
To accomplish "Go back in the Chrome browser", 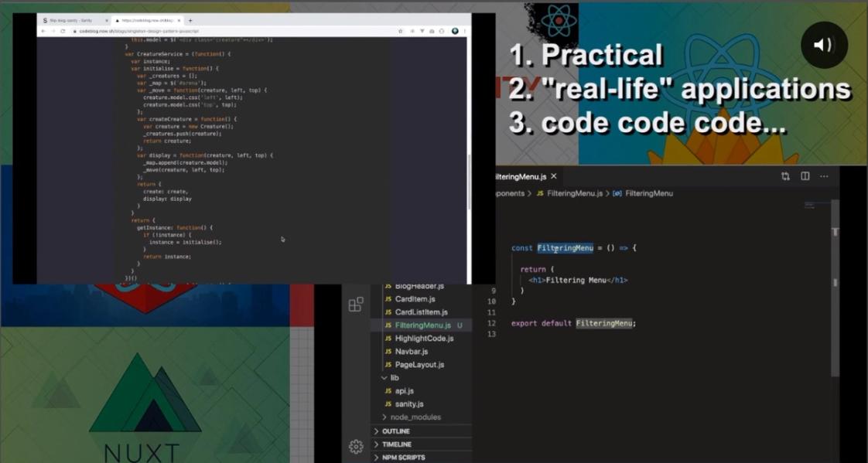I will click(44, 31).
